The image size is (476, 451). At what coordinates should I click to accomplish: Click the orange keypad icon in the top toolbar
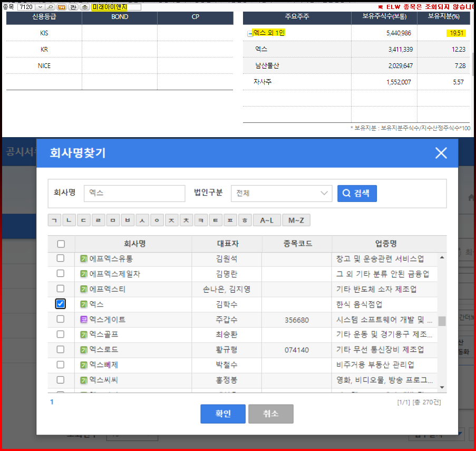62,5
